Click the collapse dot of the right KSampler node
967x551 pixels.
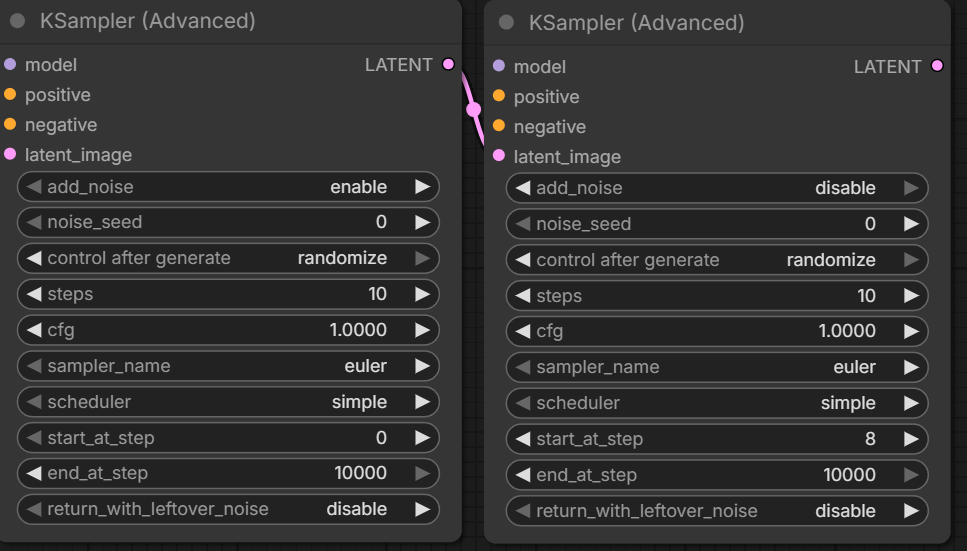coord(506,23)
